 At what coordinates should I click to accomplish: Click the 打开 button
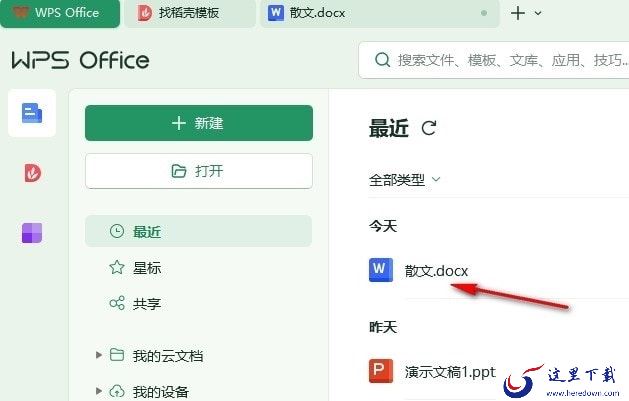(198, 171)
